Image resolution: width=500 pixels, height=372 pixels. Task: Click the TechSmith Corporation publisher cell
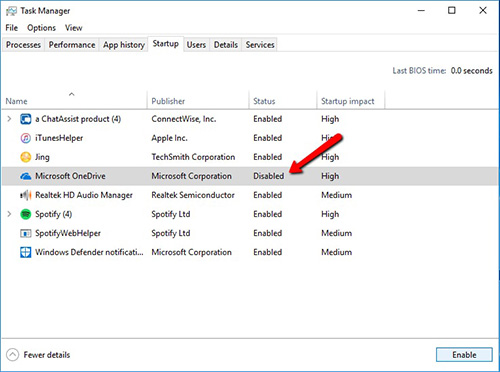193,157
